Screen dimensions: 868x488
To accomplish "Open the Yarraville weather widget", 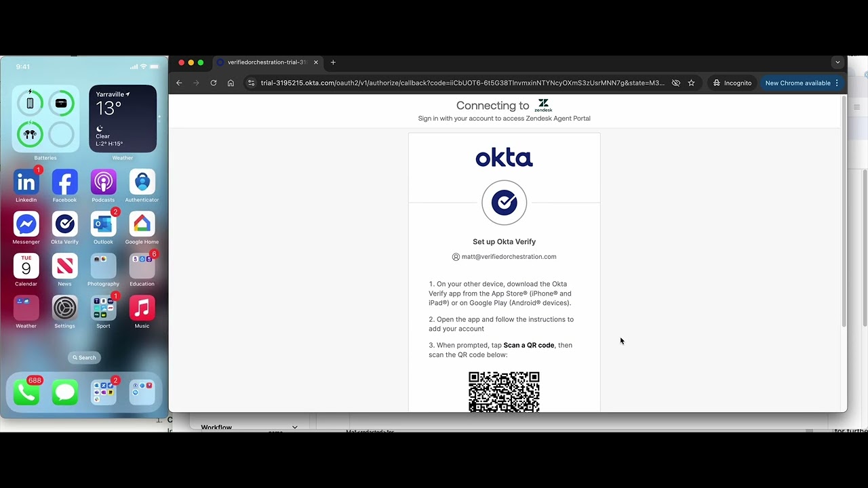I will click(123, 119).
